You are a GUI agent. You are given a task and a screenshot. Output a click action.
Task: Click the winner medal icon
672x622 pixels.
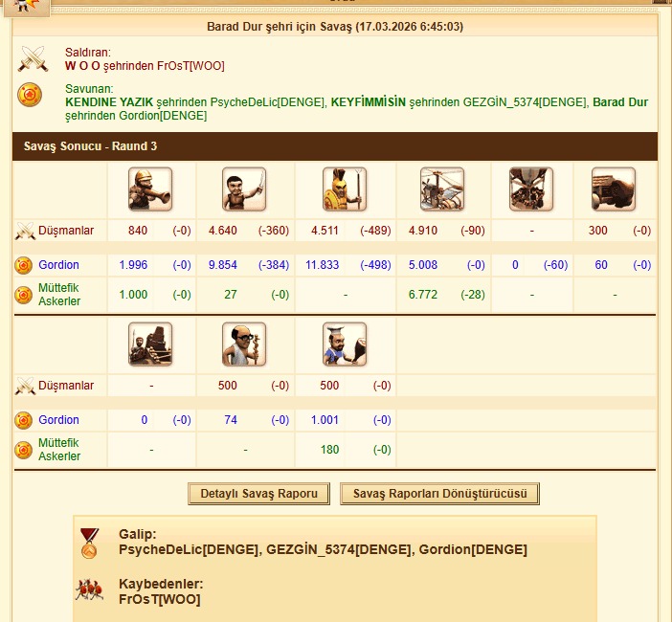pyautogui.click(x=90, y=544)
